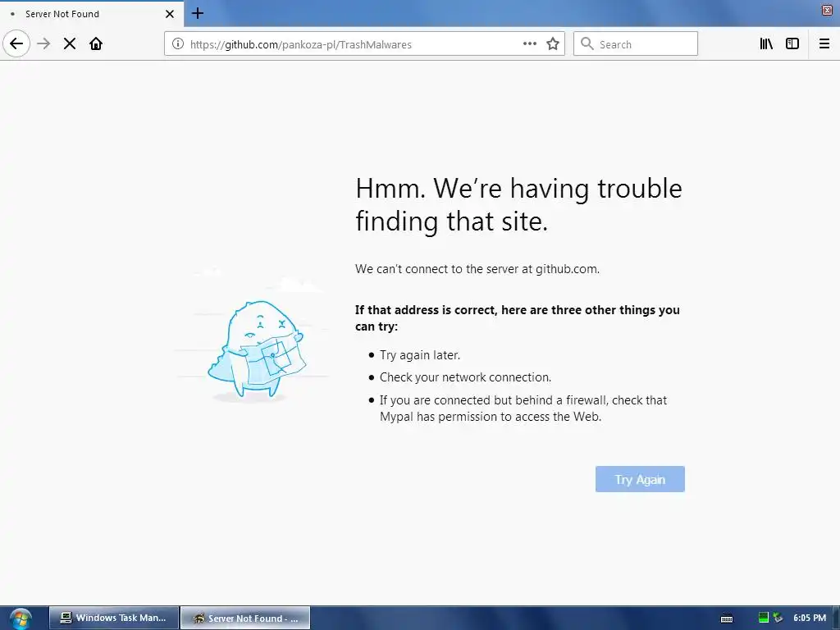Open a new tab with plus
The height and width of the screenshot is (630, 840).
198,13
